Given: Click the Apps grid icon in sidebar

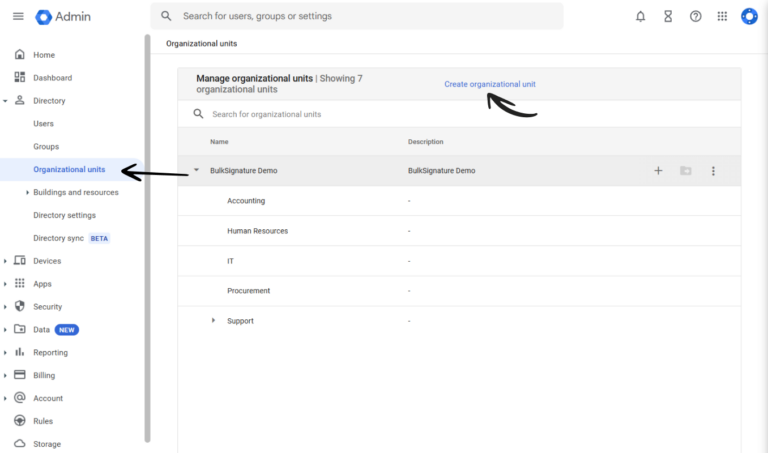Looking at the screenshot, I should [20, 283].
